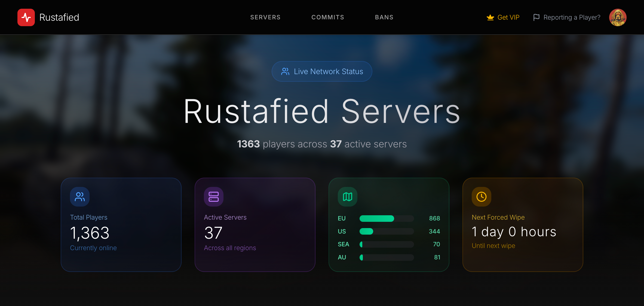Viewport: 644px width, 306px height.
Task: Open the SERVERS navigation item
Action: pyautogui.click(x=265, y=17)
